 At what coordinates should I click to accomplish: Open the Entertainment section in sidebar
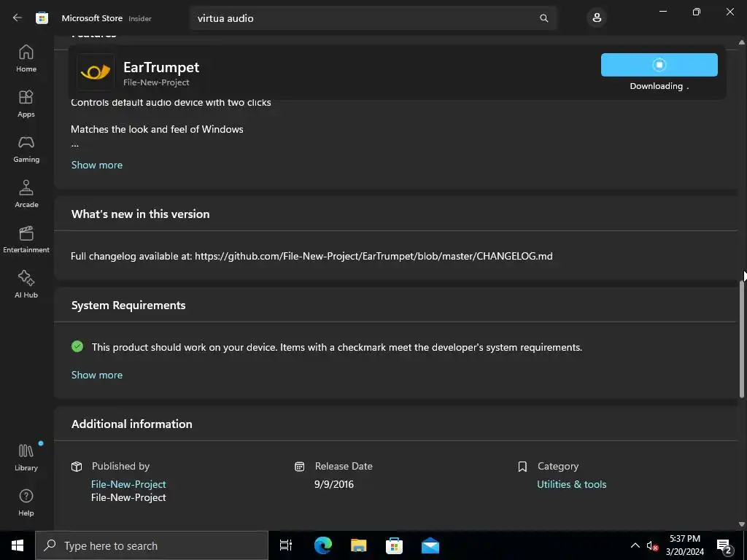[x=26, y=239]
